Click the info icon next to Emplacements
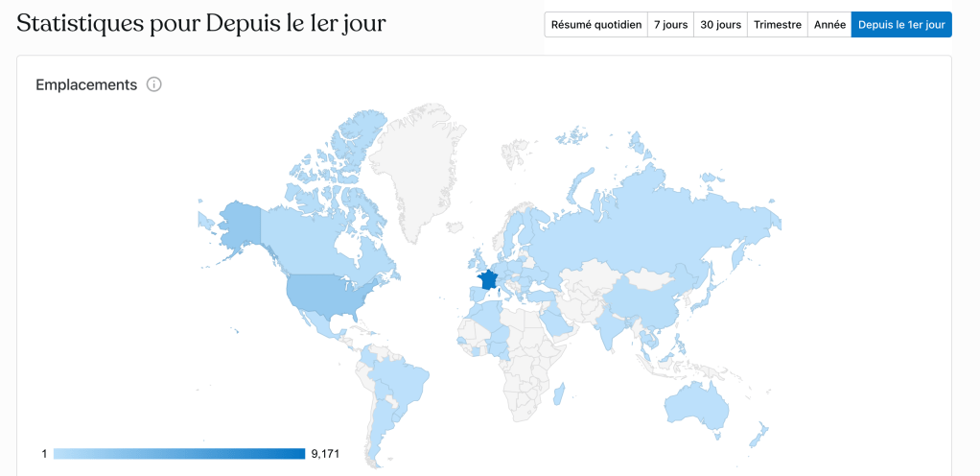The height and width of the screenshot is (476, 980). pos(154,84)
